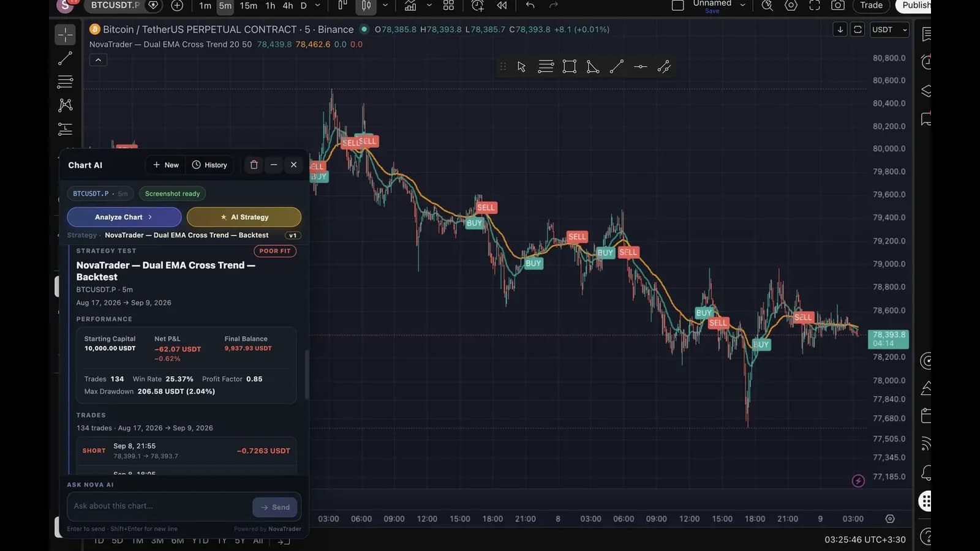The image size is (980, 551).
Task: Expand the chart style dropdown chevron
Action: 385,6
